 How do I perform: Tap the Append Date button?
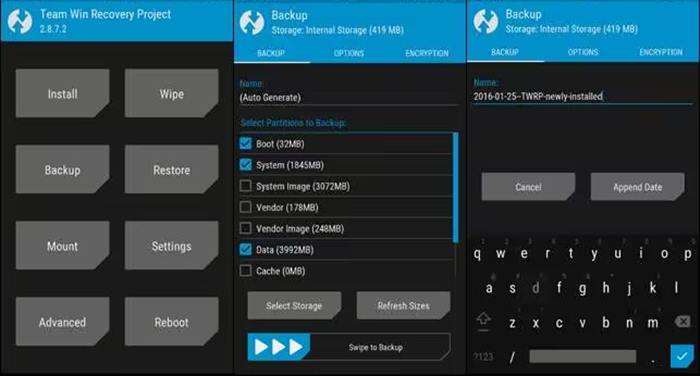638,187
